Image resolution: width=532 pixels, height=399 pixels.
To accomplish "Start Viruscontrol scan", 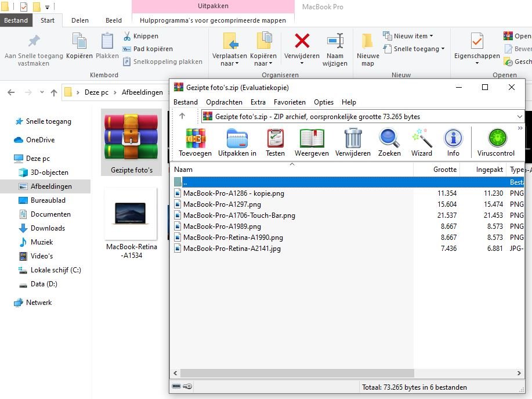I will (x=496, y=142).
